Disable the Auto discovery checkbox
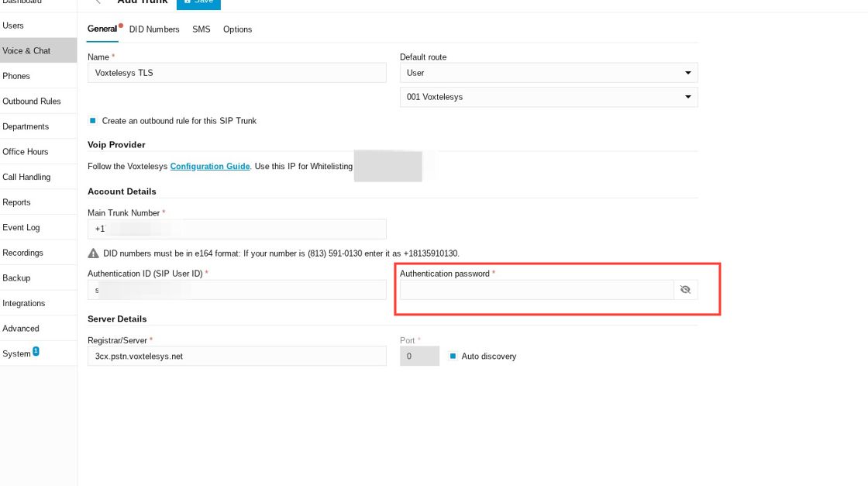This screenshot has width=868, height=486. coord(453,356)
